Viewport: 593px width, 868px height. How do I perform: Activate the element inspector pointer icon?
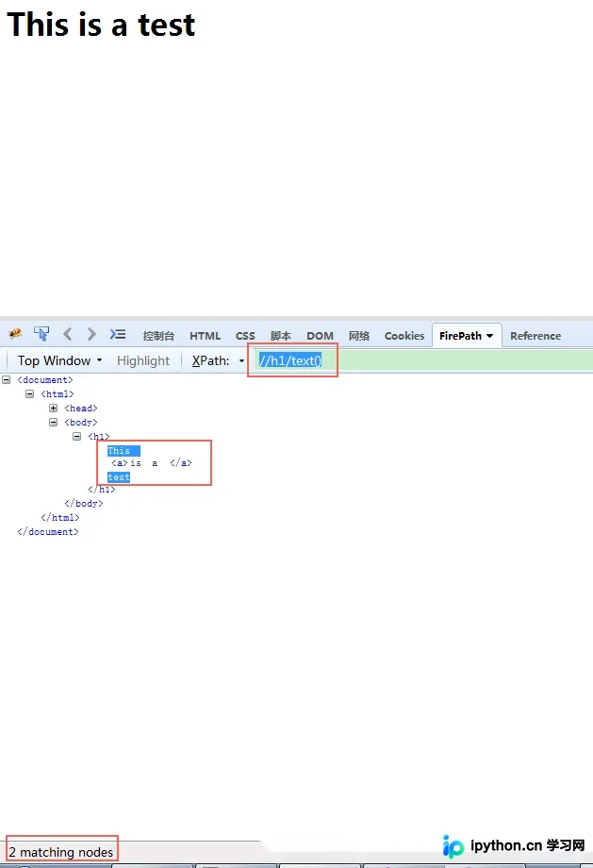tap(41, 333)
